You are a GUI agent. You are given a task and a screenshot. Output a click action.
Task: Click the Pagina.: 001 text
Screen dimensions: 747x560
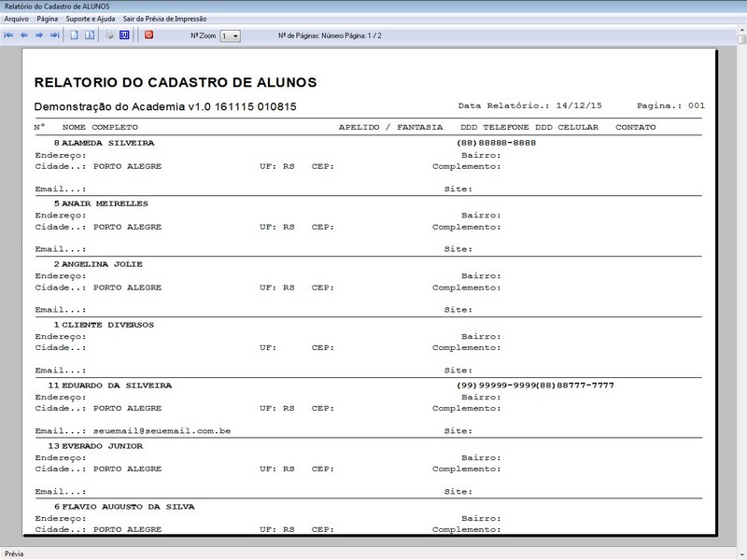[670, 105]
